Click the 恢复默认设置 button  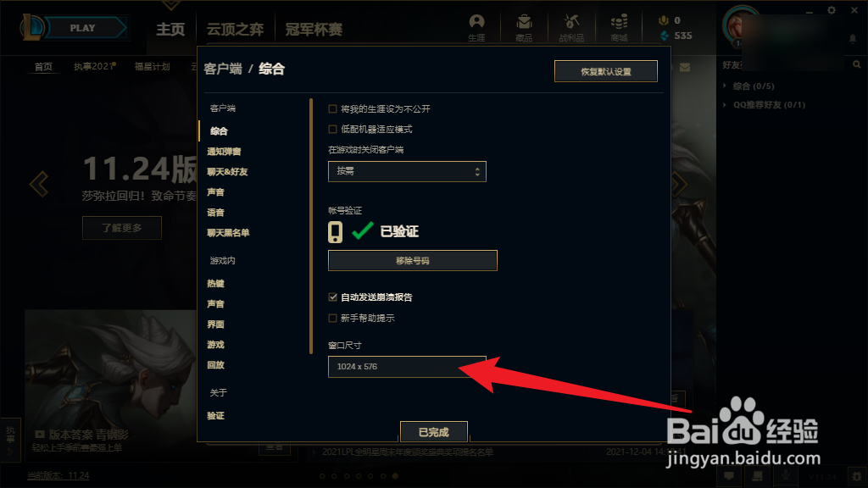click(605, 71)
